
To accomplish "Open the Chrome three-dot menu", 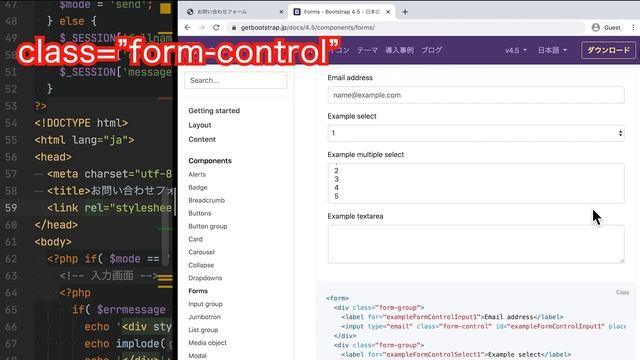I will pos(633,27).
